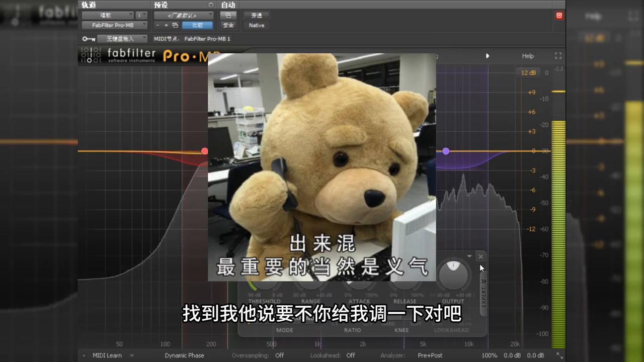644x362 pixels.
Task: Click the red record indicator in the top bar
Action: pos(559,16)
